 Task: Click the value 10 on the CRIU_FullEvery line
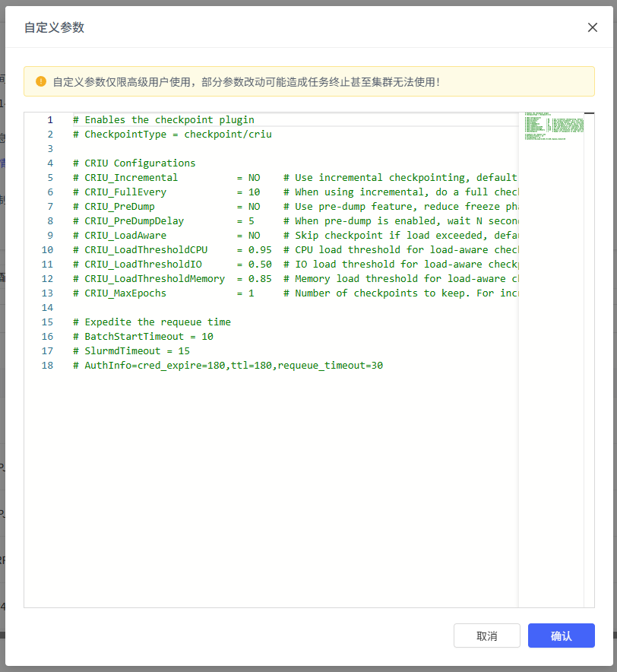pos(254,192)
